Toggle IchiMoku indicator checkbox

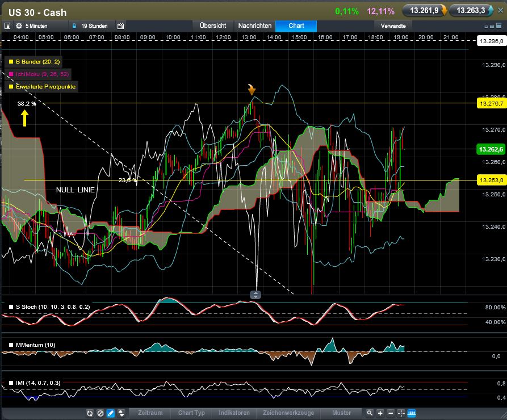pyautogui.click(x=11, y=74)
